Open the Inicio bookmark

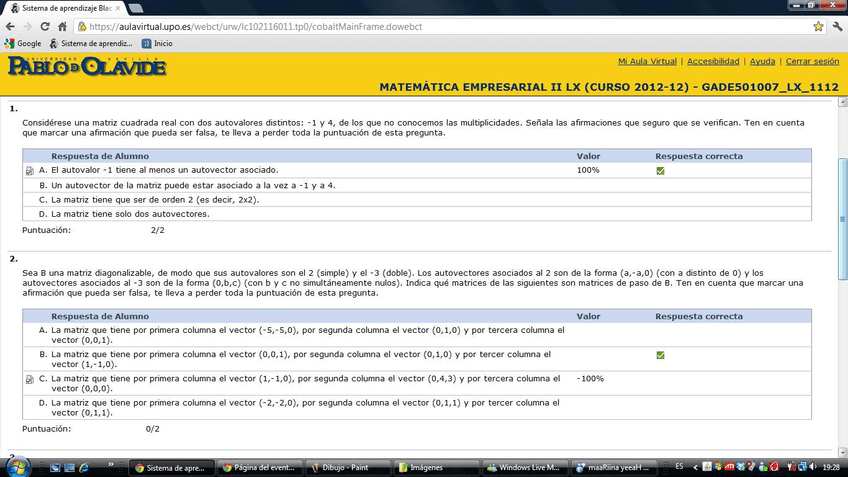tap(156, 44)
